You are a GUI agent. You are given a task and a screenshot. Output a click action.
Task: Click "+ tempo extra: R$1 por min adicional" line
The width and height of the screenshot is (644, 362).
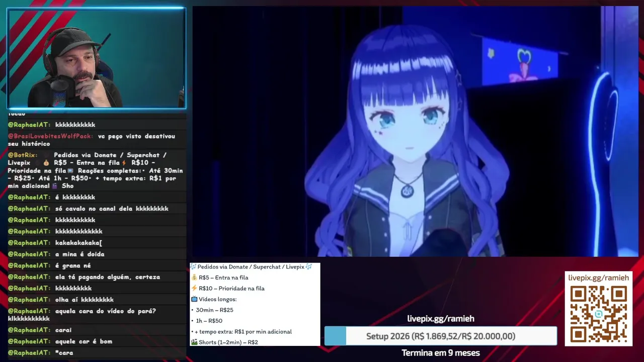click(243, 332)
